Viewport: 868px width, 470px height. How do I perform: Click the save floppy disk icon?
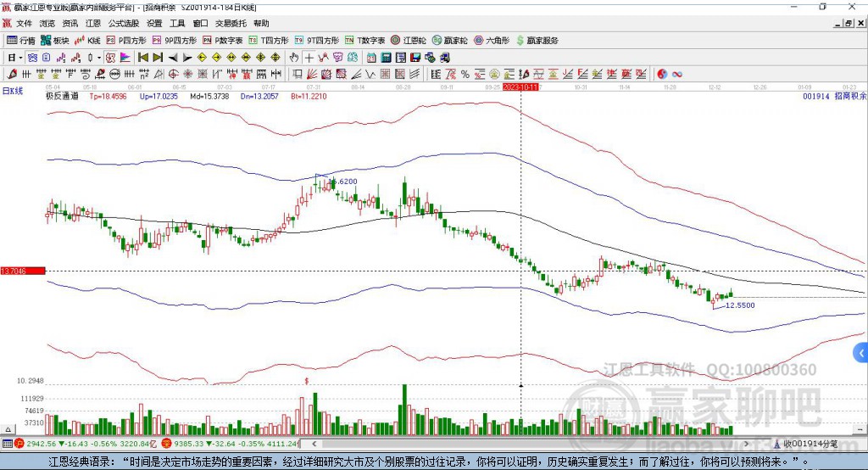pos(415,57)
